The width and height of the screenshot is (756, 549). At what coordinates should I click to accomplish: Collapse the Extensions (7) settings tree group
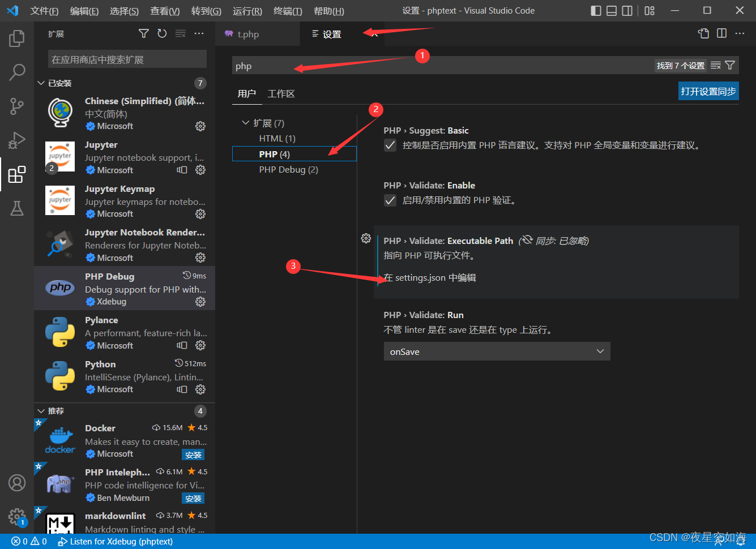click(246, 123)
